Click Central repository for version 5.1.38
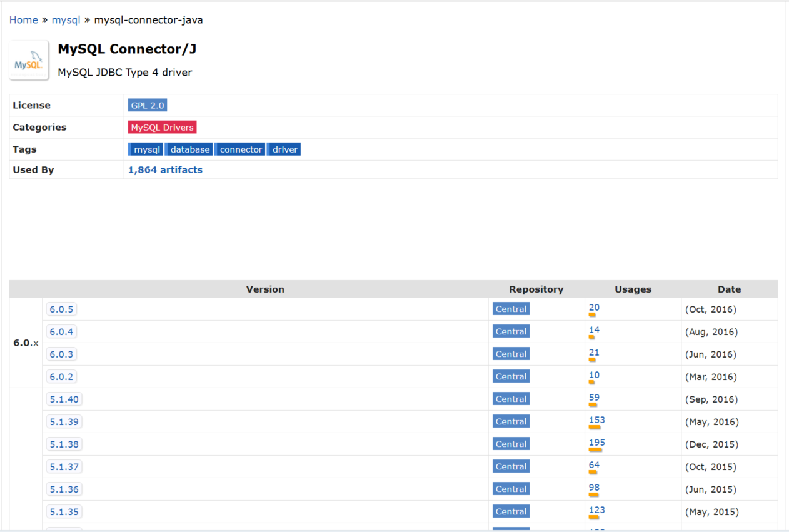 [511, 444]
